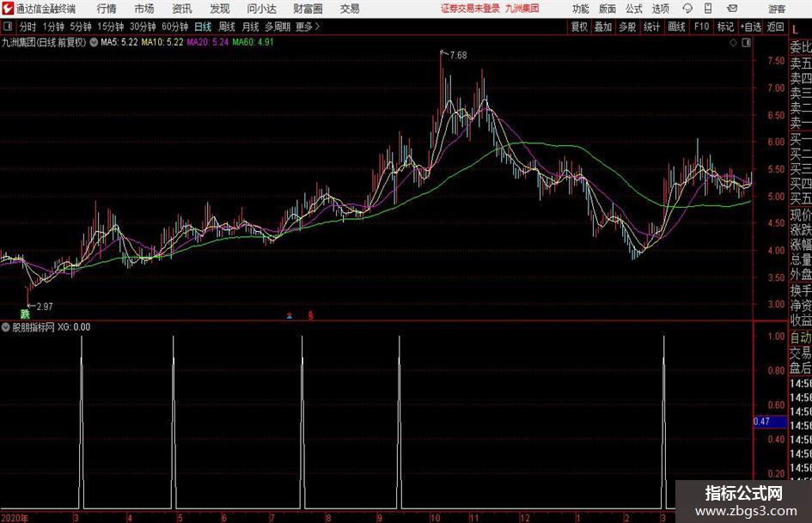812x523 pixels.
Task: Click the MA60: 4.91 indicator label
Action: 253,42
